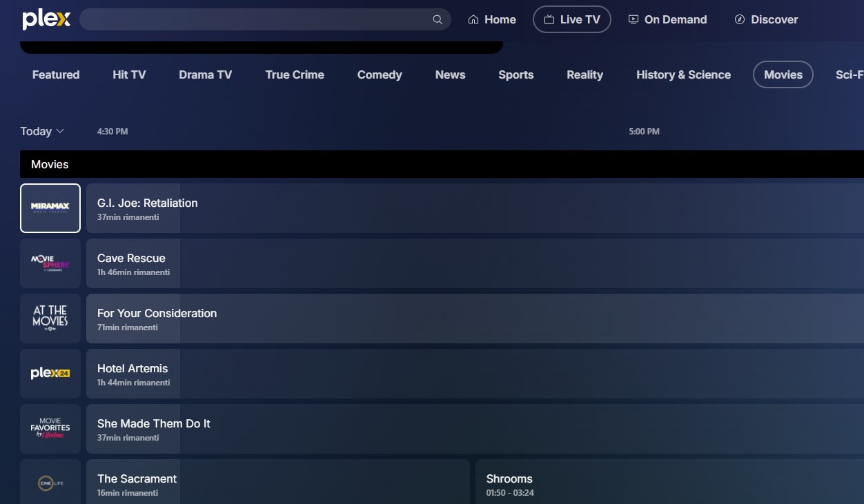Select the Reality category tab
Viewport: 864px width, 504px height.
click(585, 74)
